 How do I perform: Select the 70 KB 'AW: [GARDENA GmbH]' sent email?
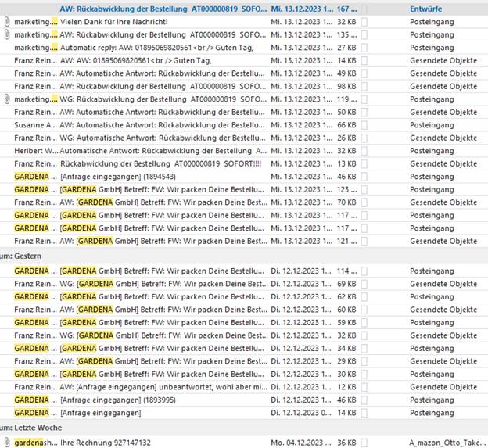click(244, 202)
